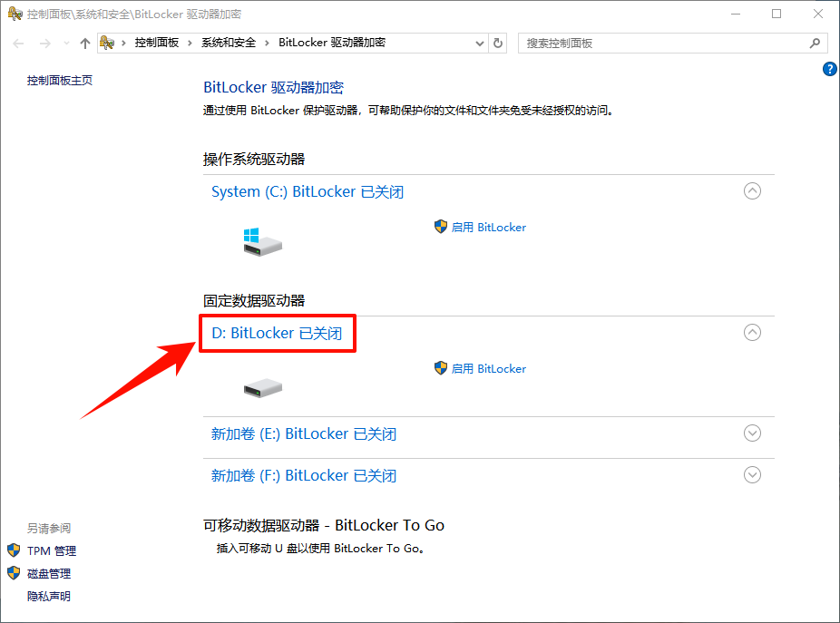The image size is (840, 623).
Task: Click the 固定数据驱动器 section label
Action: (254, 300)
